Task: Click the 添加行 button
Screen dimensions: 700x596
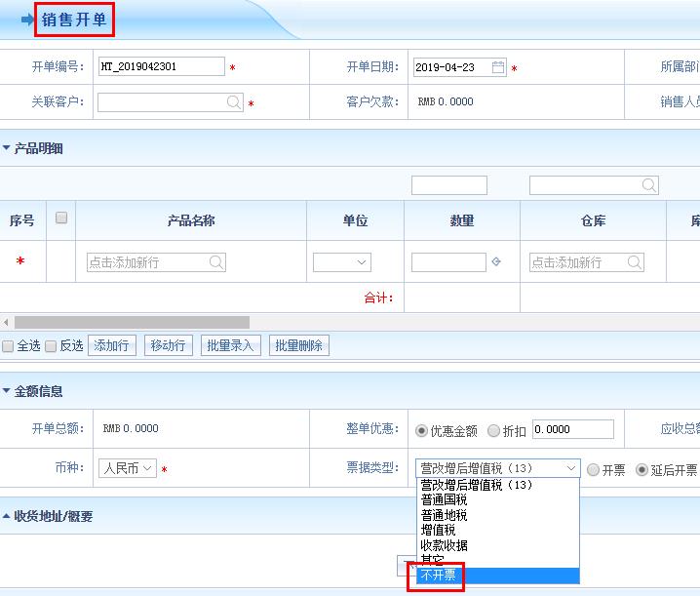Action: (x=112, y=345)
